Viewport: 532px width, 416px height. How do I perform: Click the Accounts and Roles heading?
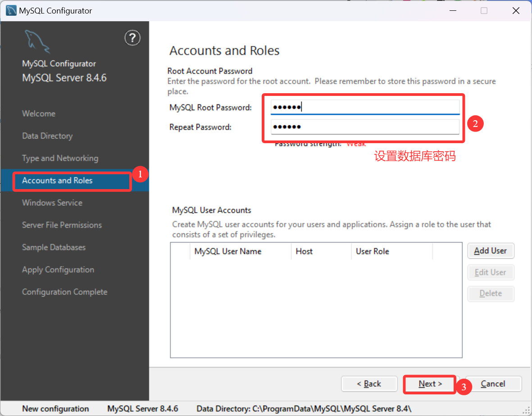point(224,50)
